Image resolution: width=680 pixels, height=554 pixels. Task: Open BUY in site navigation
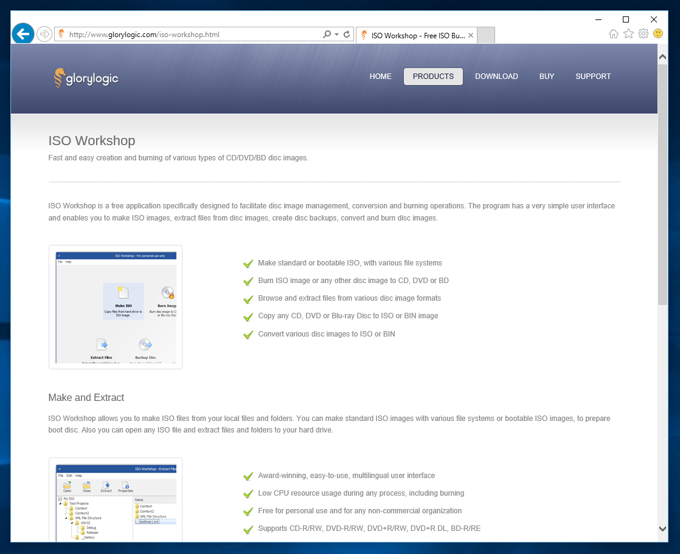pos(547,76)
